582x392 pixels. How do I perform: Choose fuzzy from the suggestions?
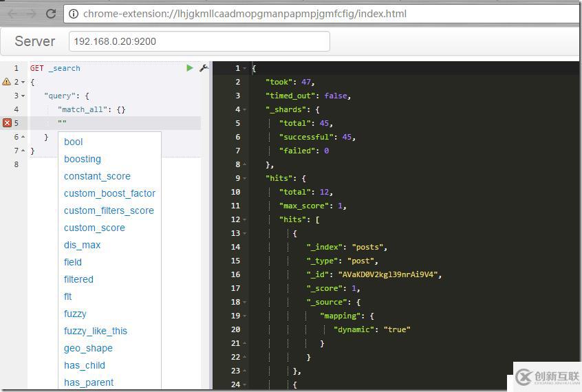(x=75, y=314)
